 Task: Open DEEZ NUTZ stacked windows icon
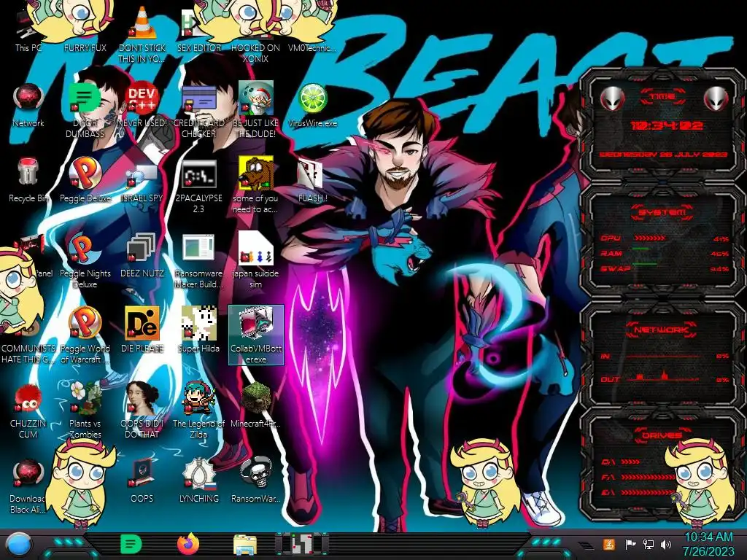[x=142, y=256]
